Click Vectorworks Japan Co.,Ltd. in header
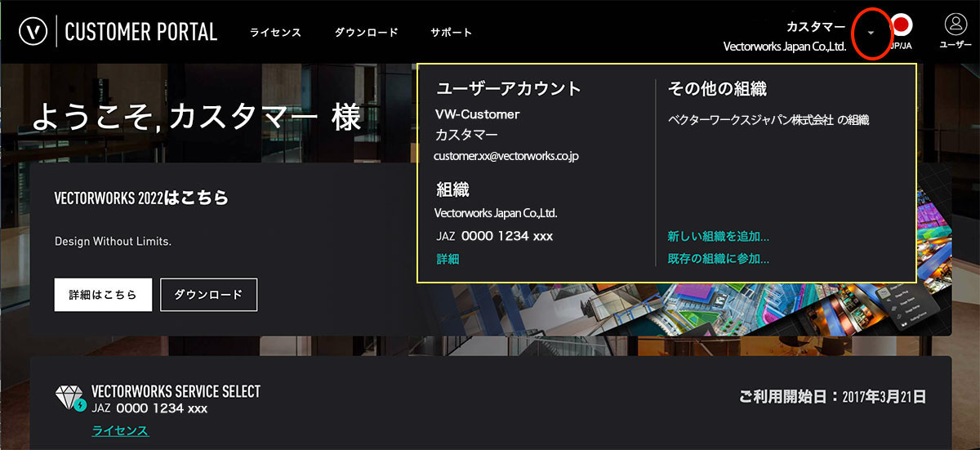Viewport: 980px width, 450px height. point(785,47)
